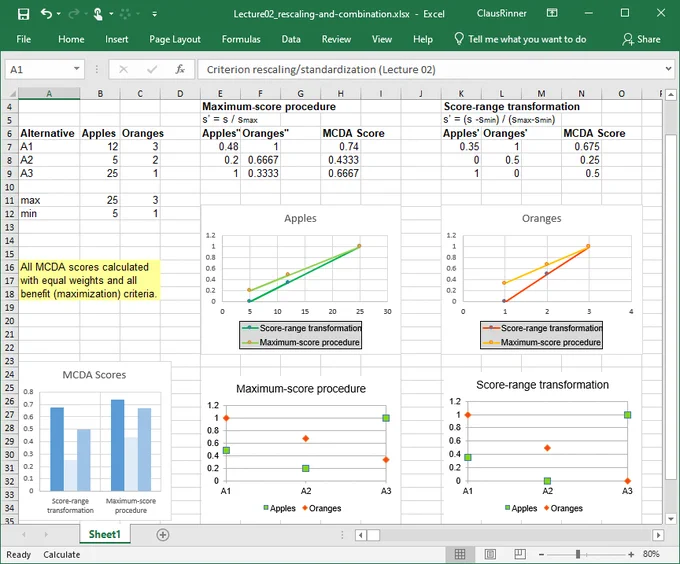The height and width of the screenshot is (564, 680).
Task: Maximize the Excel window
Action: (x=625, y=13)
